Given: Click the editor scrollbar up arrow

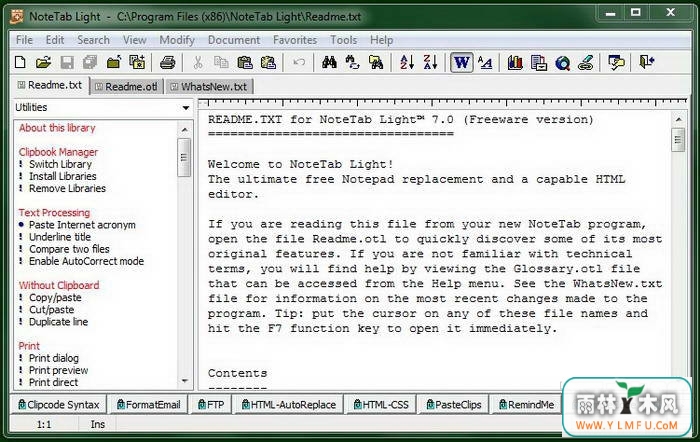Looking at the screenshot, I should point(679,119).
